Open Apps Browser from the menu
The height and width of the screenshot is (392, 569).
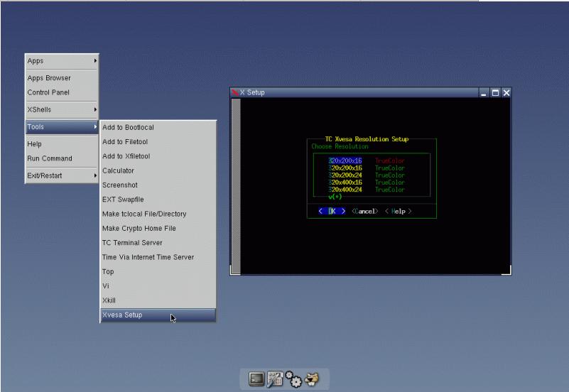click(62, 78)
